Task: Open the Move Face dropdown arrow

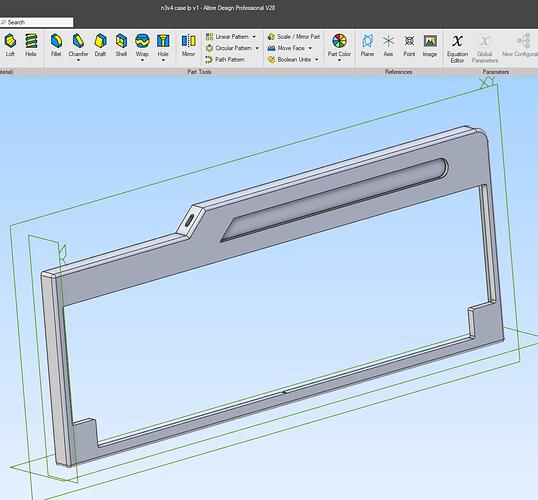Action: (310, 48)
